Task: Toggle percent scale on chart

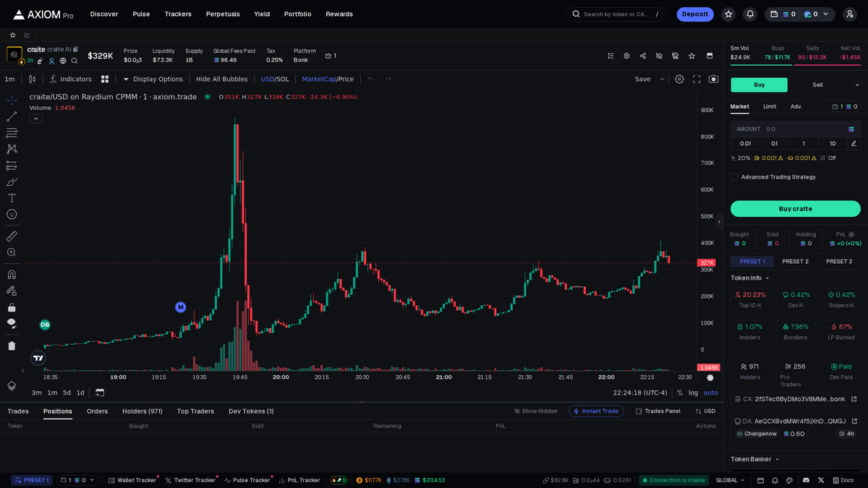Action: pos(679,393)
